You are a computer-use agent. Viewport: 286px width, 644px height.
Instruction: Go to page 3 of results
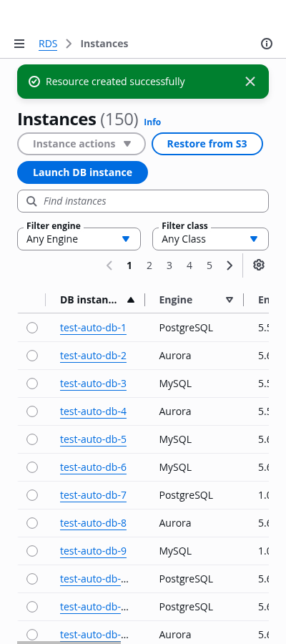click(169, 265)
